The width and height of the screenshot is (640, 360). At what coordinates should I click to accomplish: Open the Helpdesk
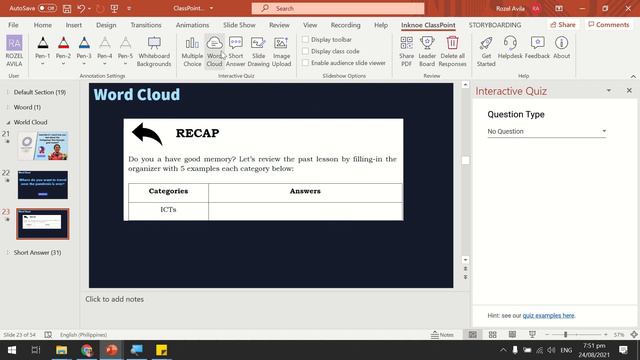click(x=510, y=48)
